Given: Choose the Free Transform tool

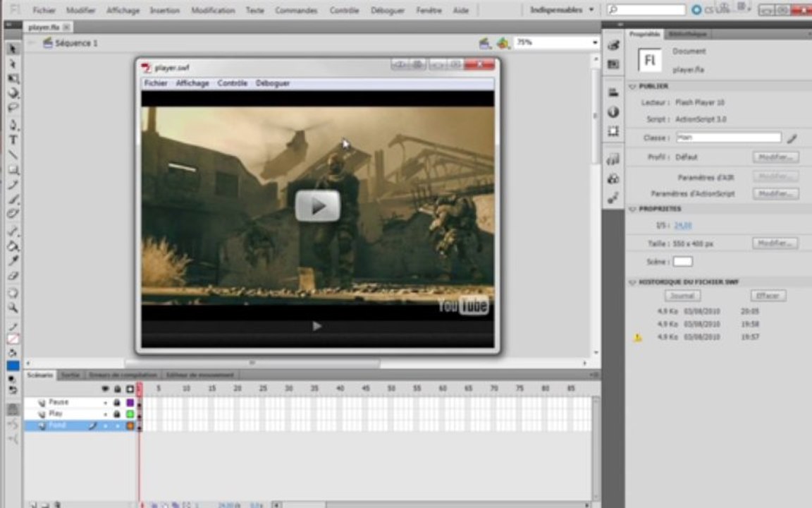Looking at the screenshot, I should [13, 79].
